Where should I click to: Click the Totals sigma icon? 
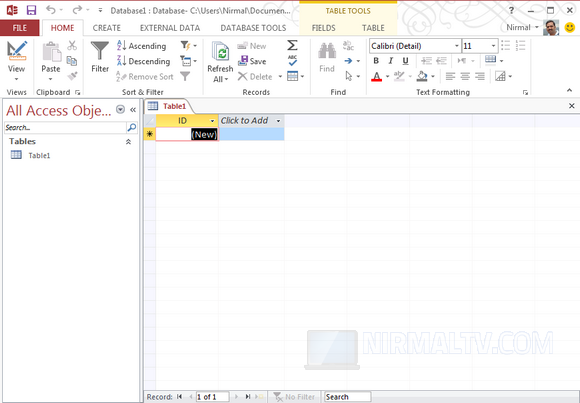coord(292,45)
